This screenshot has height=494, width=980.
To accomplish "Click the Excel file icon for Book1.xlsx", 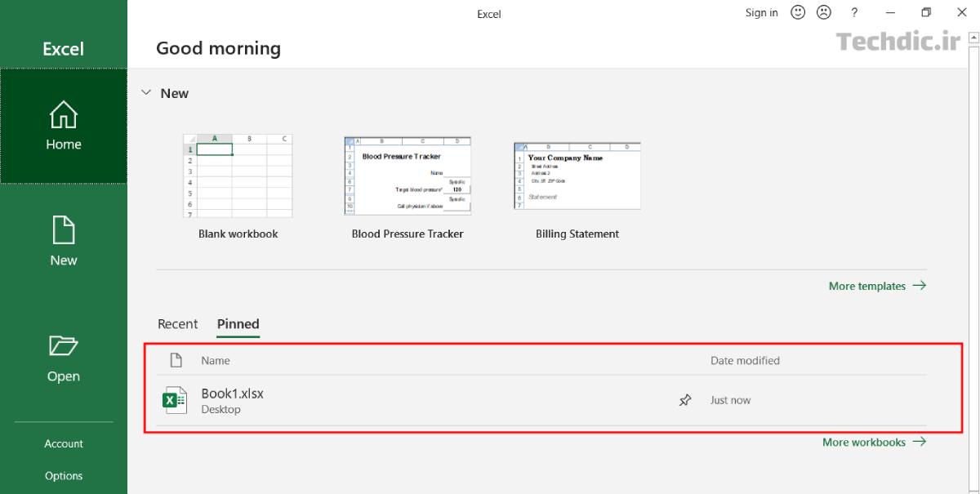I will tap(174, 400).
